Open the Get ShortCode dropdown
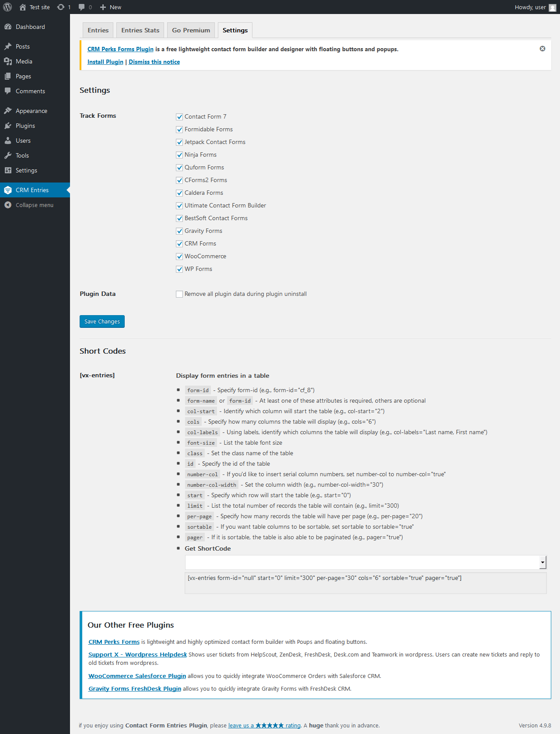Viewport: 560px width, 734px height. pos(366,562)
